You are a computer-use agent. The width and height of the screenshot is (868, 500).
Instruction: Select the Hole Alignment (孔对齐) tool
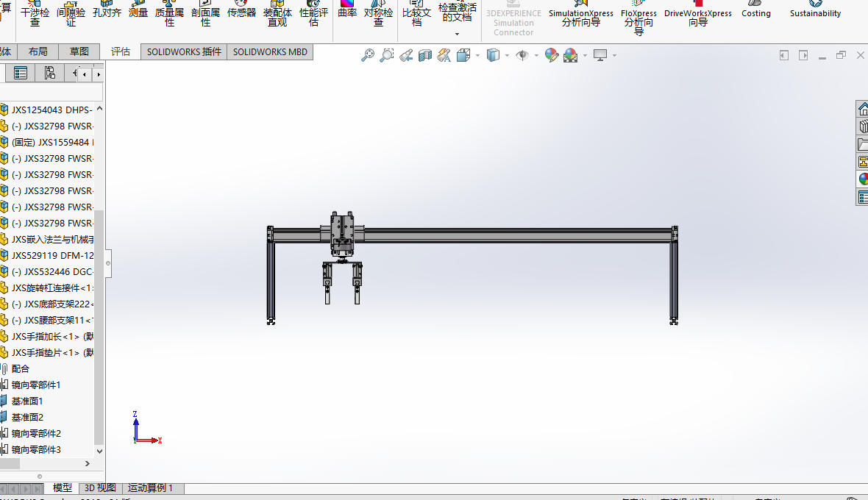point(107,10)
